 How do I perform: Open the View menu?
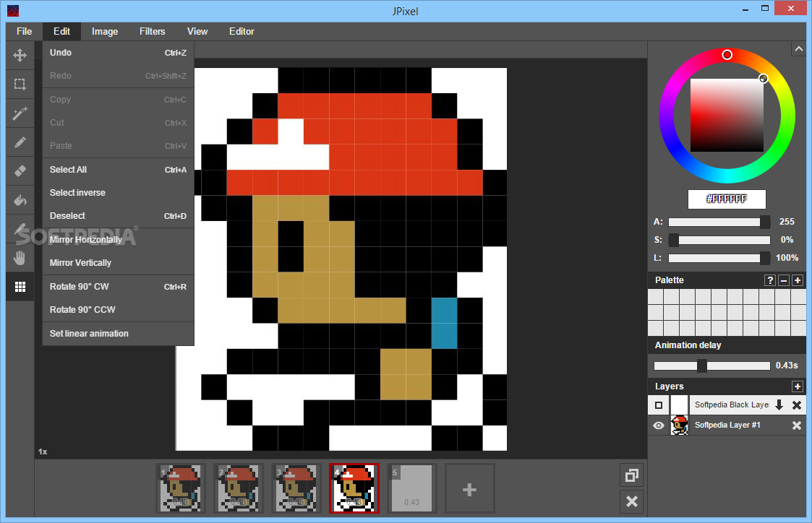(197, 32)
